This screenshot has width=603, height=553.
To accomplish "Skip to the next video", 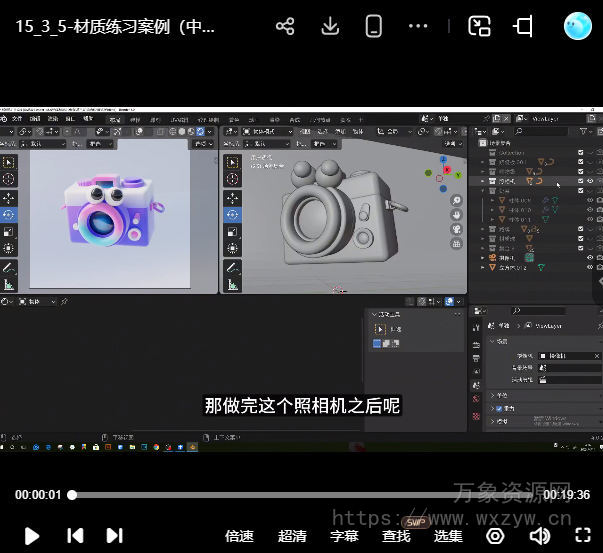I will click(115, 536).
